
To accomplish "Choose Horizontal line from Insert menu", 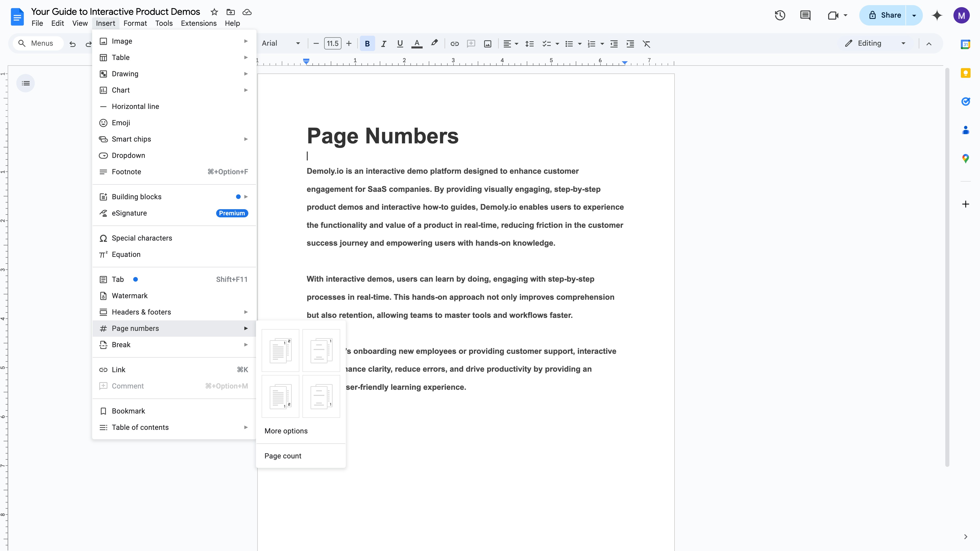I will [x=174, y=106].
